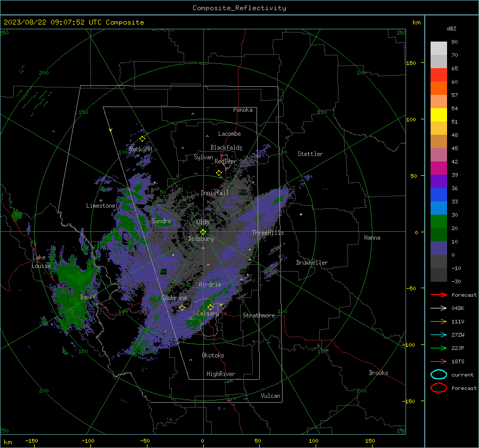The width and height of the screenshot is (479, 448).
Task: Click the red forecast ellipse icon
Action: click(439, 388)
